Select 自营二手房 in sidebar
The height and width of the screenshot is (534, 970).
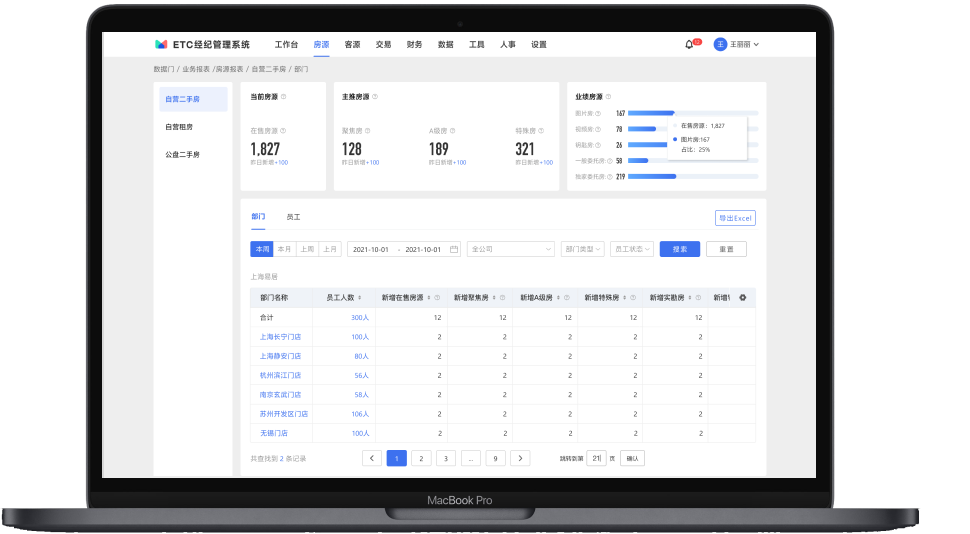[193, 99]
